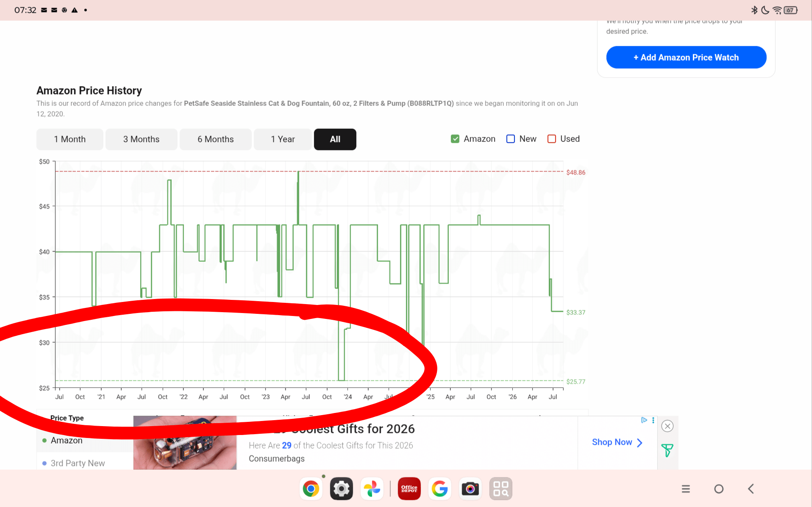Viewport: 812px width, 507px height.
Task: Enable the New price series checkbox
Action: (x=511, y=139)
